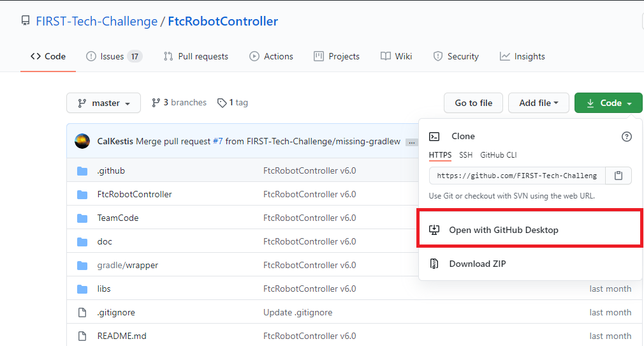Click the file icon of README.md

click(82, 336)
